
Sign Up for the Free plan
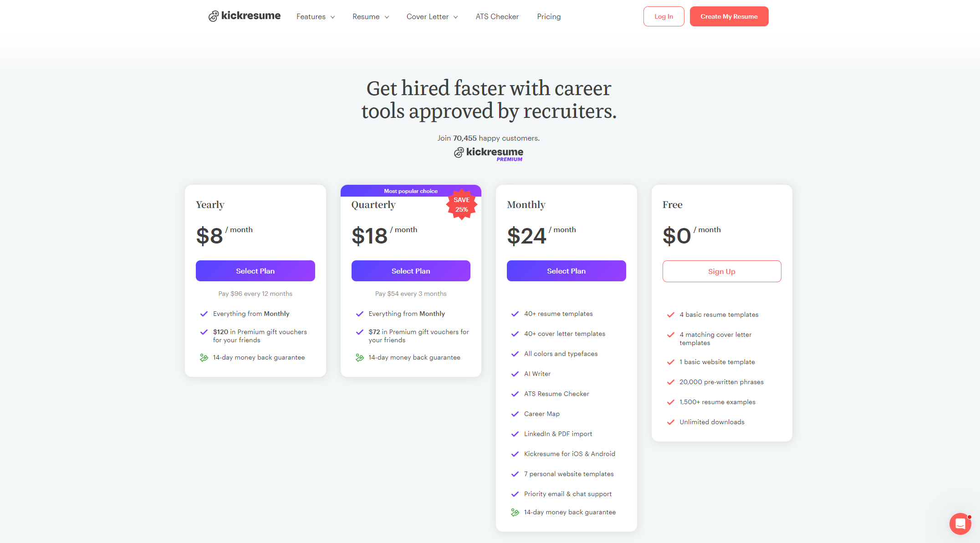(x=721, y=271)
